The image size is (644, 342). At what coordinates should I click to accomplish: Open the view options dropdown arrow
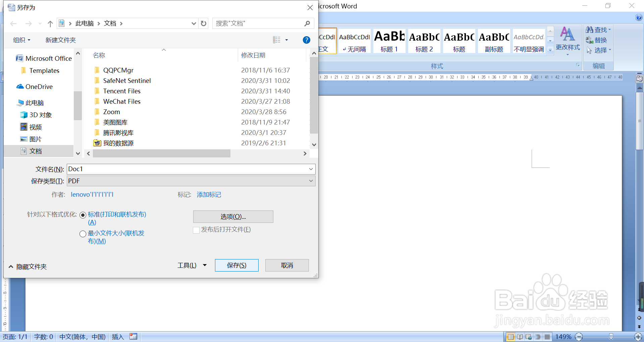tap(286, 40)
